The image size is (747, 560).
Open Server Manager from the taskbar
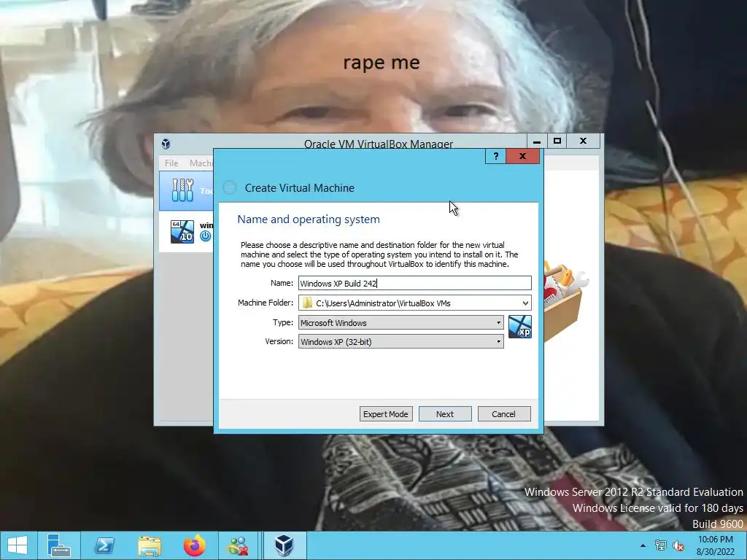tap(59, 545)
